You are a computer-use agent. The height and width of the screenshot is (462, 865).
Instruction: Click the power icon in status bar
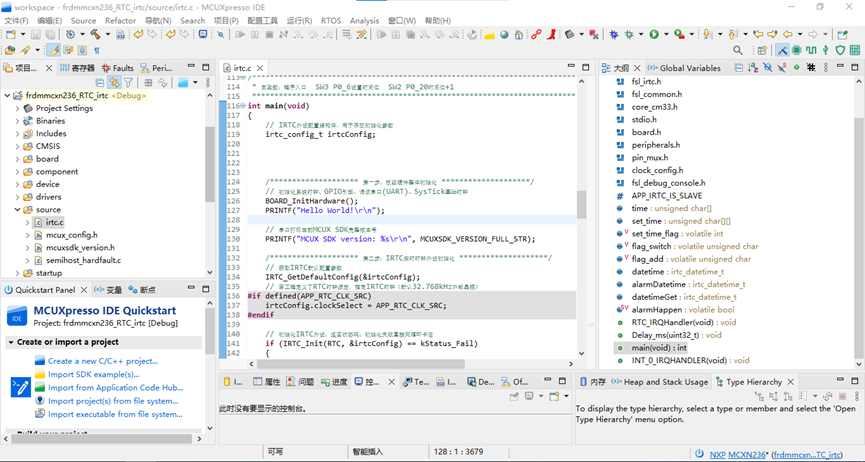(x=699, y=454)
